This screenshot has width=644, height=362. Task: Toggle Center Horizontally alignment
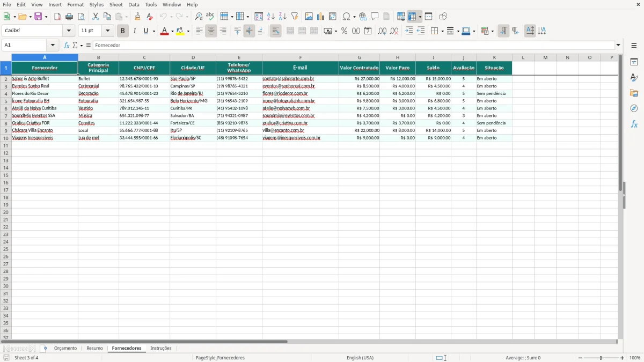pos(211,31)
